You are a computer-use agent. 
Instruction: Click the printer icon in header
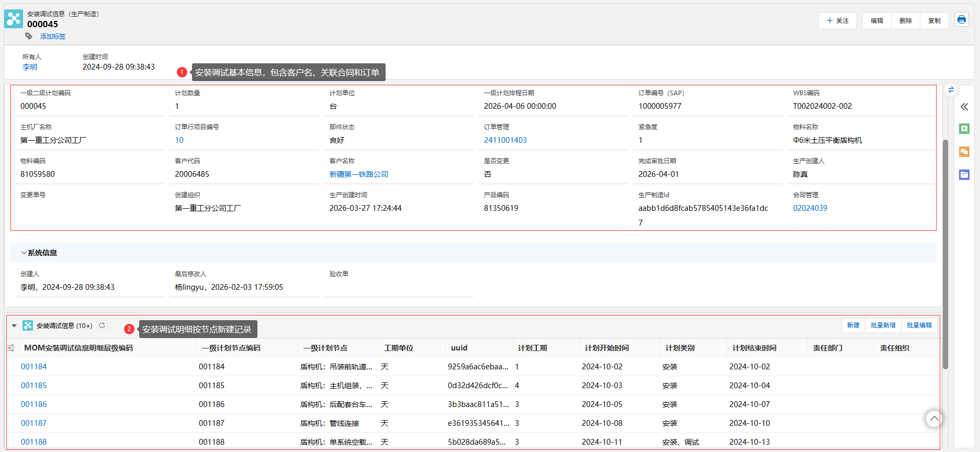point(961,20)
